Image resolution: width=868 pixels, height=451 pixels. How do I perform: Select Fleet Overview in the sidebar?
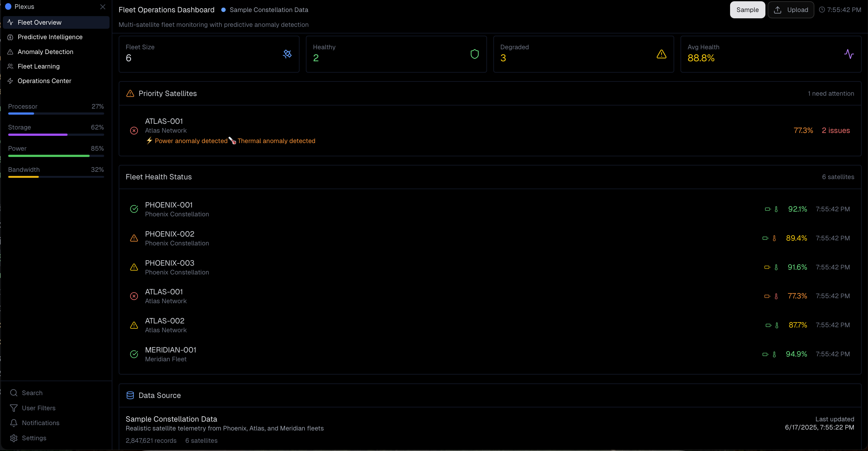[x=39, y=22]
